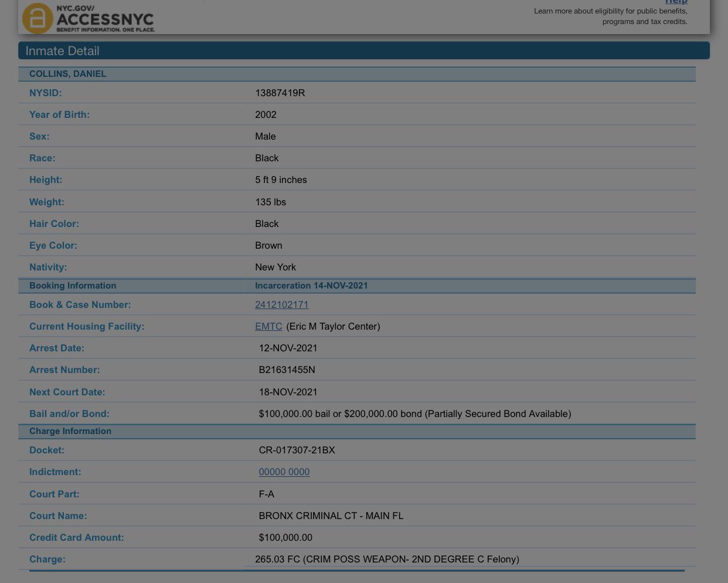Select the inmate name COLLINS, DANIEL
The width and height of the screenshot is (728, 583).
click(68, 74)
